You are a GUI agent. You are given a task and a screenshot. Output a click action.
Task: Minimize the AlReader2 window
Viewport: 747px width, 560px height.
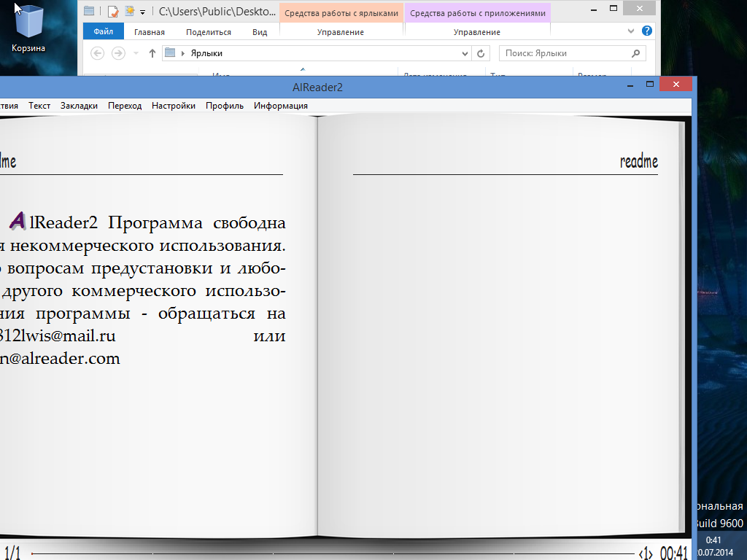click(630, 85)
